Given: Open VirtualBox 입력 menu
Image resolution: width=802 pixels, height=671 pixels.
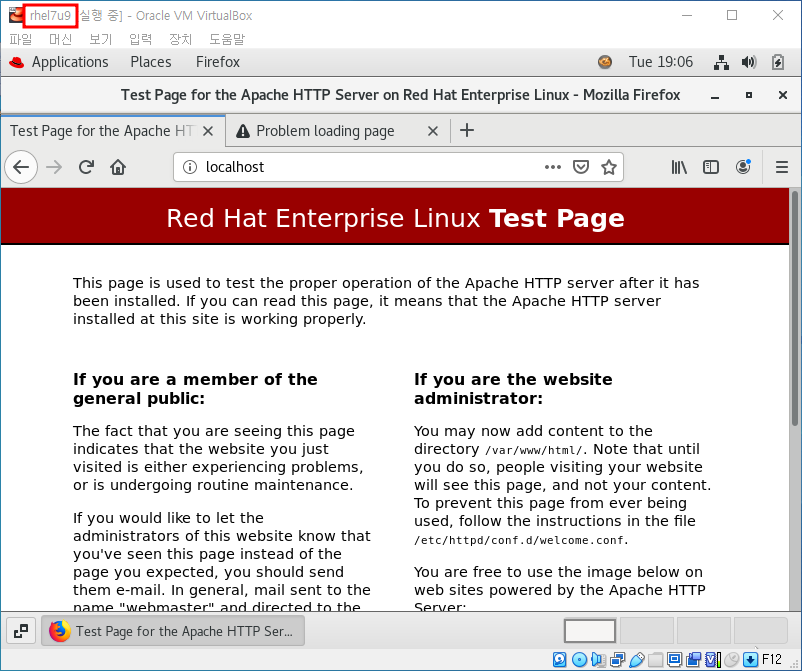Looking at the screenshot, I should pos(141,39).
